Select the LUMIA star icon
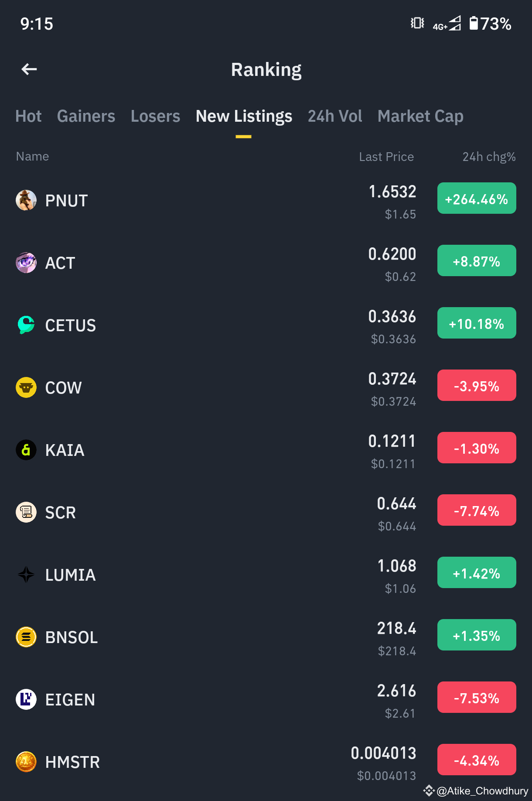Screen dimensions: 532x801 click(26, 575)
